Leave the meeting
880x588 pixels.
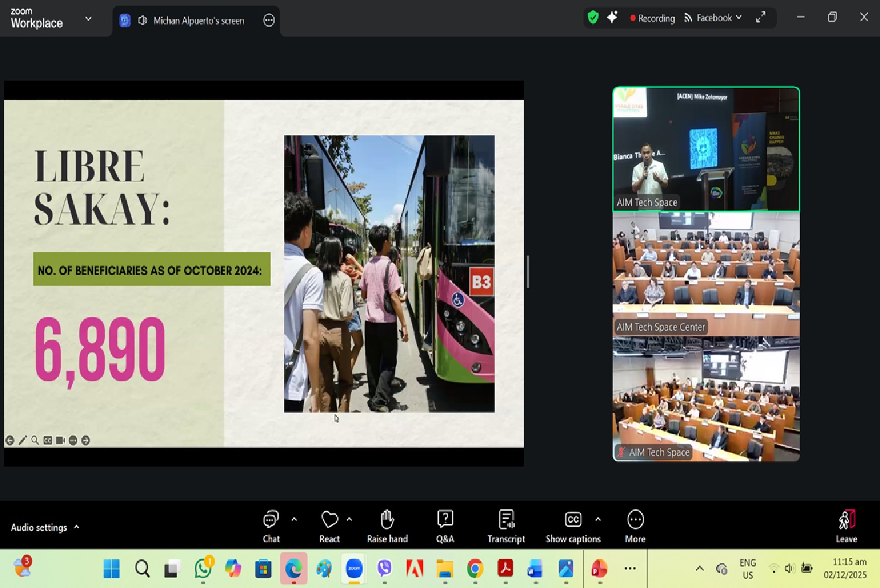coord(846,526)
